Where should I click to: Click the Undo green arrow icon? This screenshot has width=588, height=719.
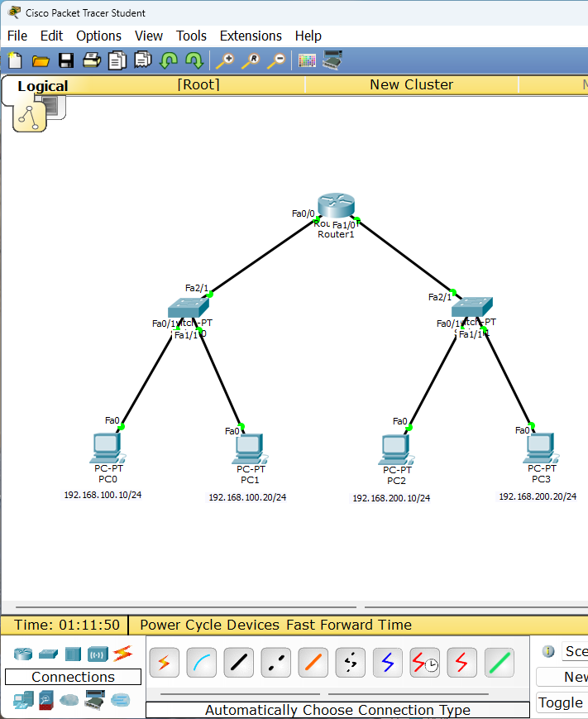(x=169, y=60)
